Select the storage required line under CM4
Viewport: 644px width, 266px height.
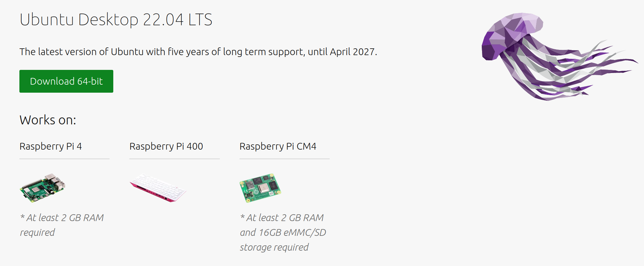click(274, 247)
